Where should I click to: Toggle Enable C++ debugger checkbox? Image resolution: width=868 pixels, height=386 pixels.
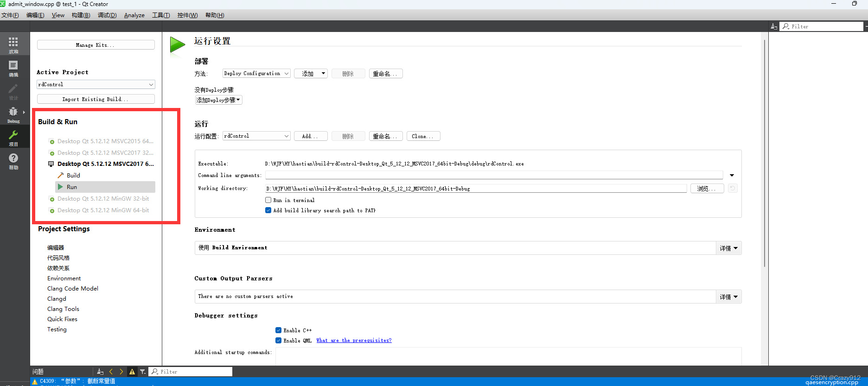[x=278, y=330]
